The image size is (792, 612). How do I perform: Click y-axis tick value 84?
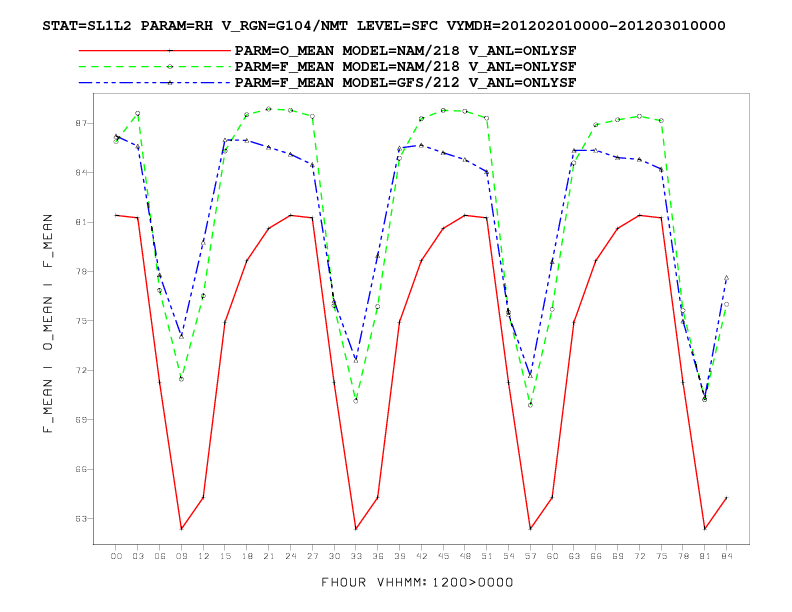coord(81,173)
